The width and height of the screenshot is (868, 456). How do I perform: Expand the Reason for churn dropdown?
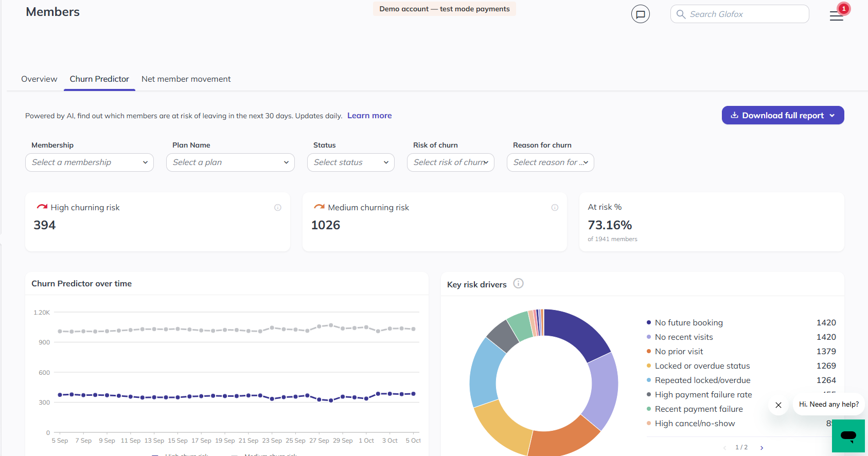[551, 162]
